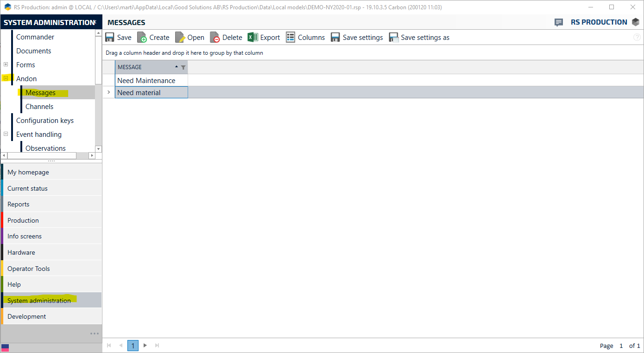Click the Save settings as icon
This screenshot has width=644, height=353.
[x=393, y=37]
